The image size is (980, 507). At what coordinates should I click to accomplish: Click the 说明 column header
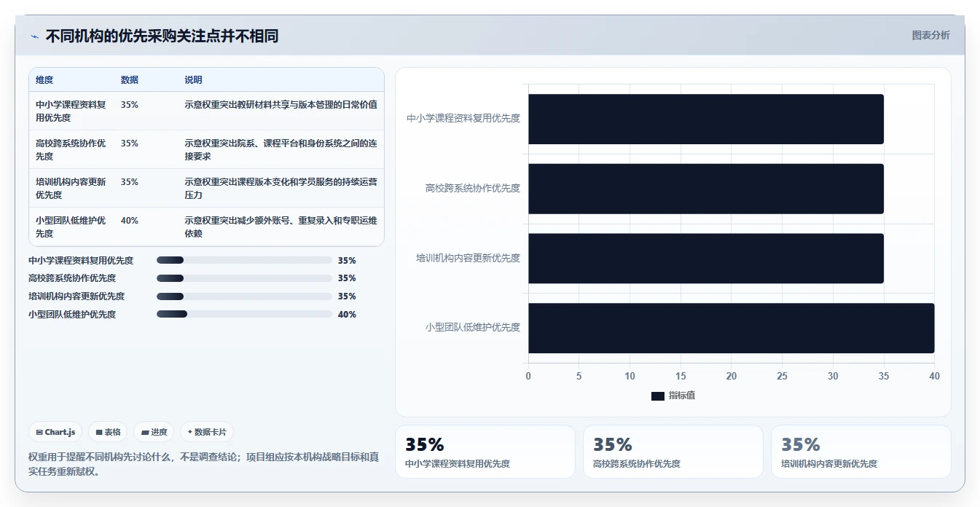tap(193, 80)
